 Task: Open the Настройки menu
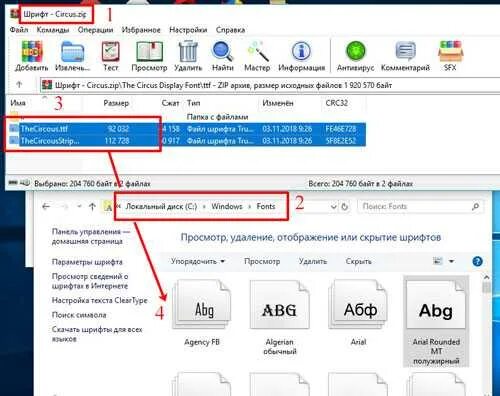188,30
